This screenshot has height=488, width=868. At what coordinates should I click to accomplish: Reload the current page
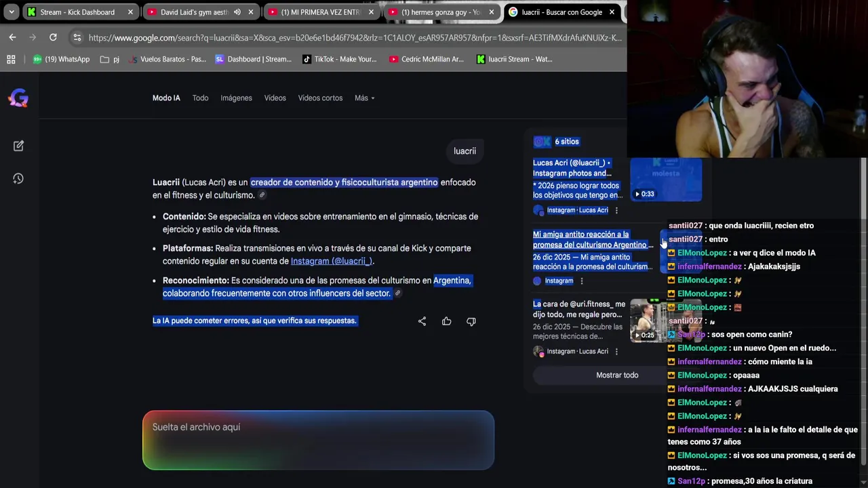pos(53,37)
